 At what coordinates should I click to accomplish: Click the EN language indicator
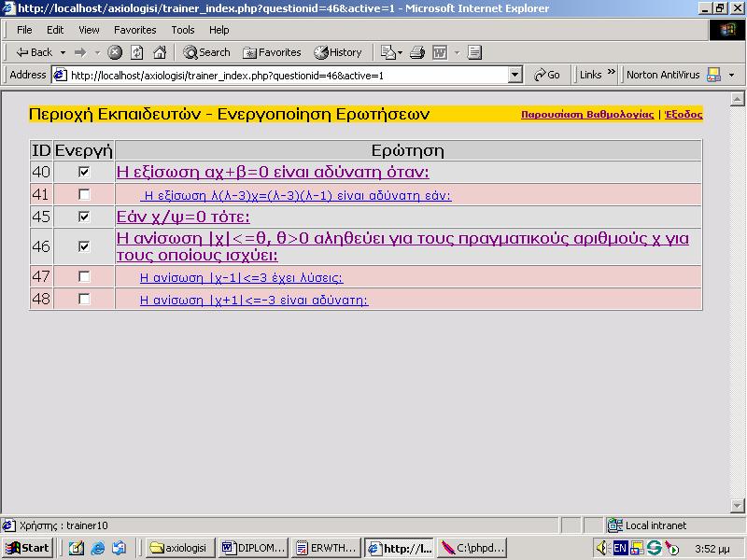[x=620, y=548]
